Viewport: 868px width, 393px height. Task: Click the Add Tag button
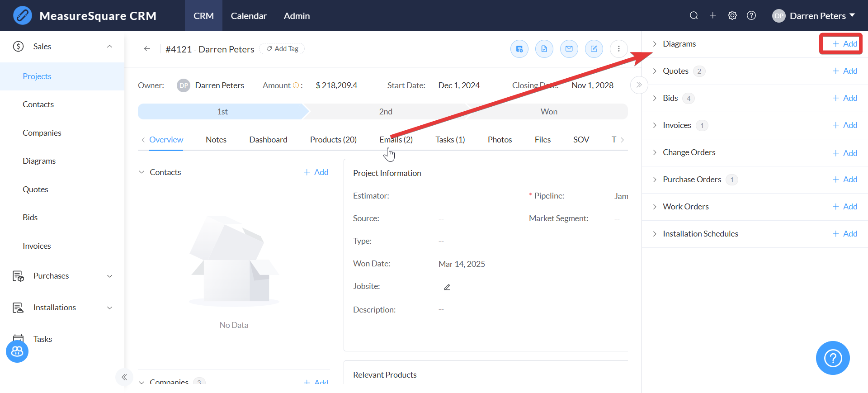pyautogui.click(x=282, y=49)
